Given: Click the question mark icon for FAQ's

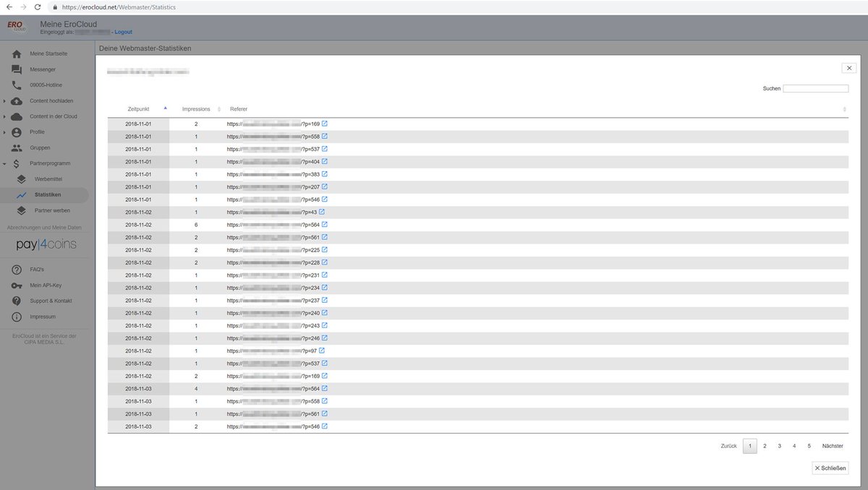Looking at the screenshot, I should (x=17, y=270).
